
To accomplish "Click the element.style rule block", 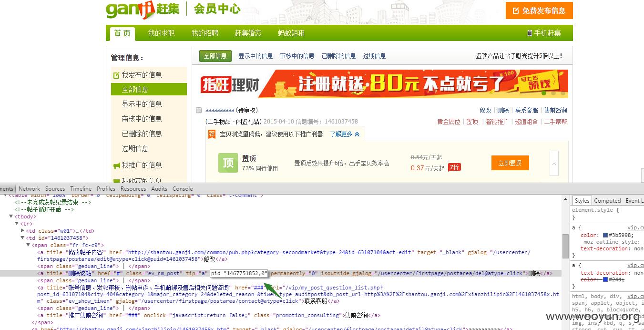I will [x=608, y=214].
